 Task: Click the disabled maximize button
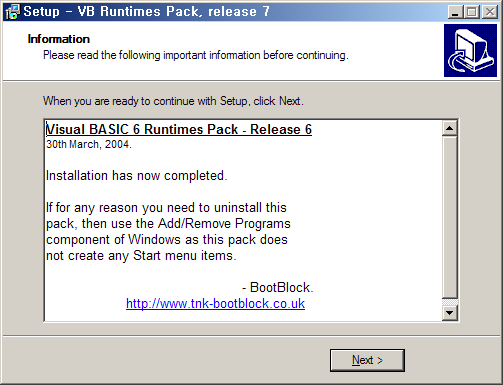[x=472, y=12]
